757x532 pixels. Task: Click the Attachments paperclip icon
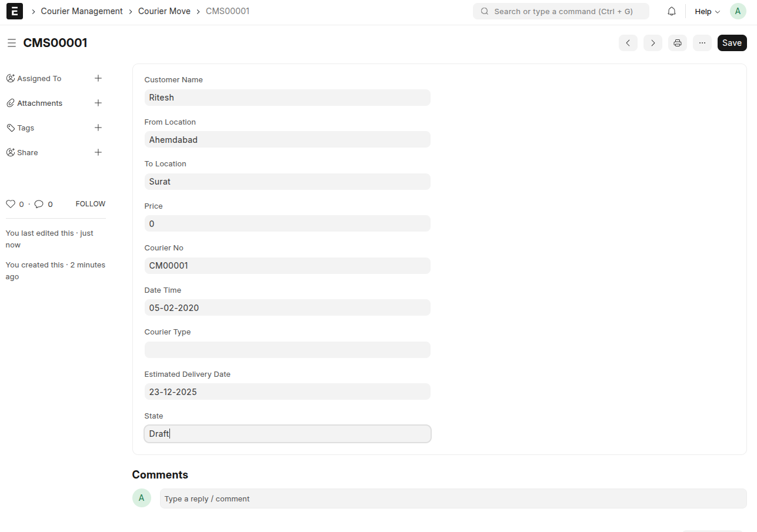pyautogui.click(x=11, y=103)
